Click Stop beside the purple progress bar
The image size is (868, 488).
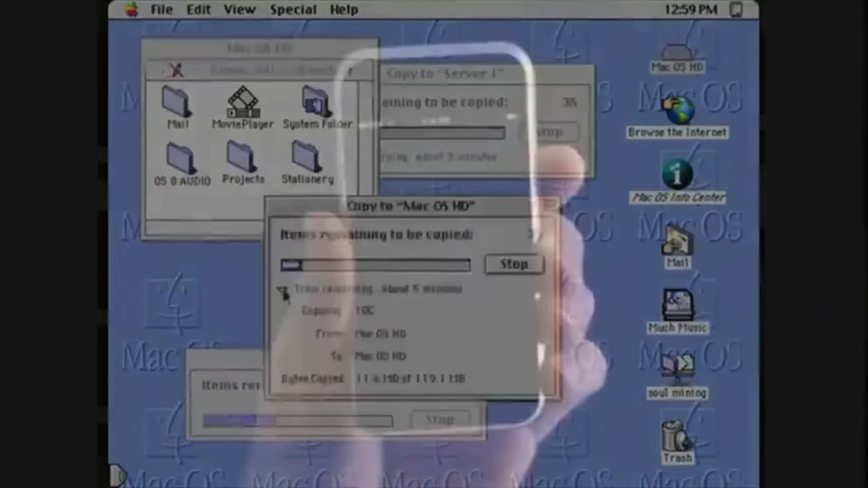(x=440, y=419)
